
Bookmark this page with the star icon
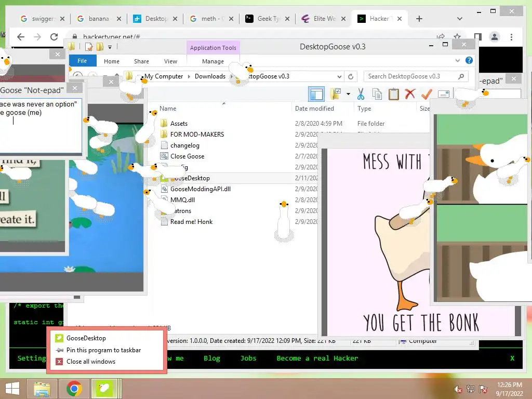(457, 37)
